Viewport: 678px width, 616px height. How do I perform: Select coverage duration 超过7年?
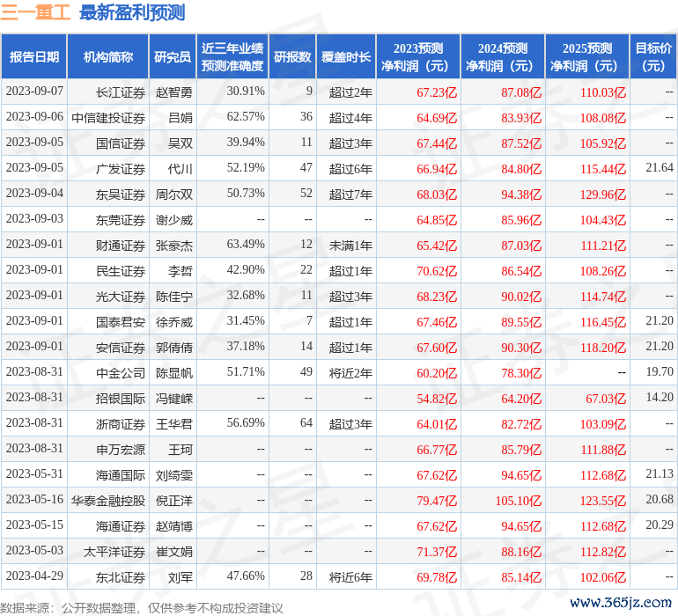pyautogui.click(x=350, y=194)
